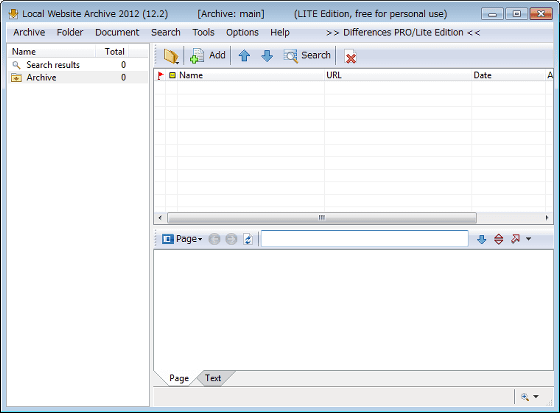Open the Page view mode dropdown
The image size is (560, 413).
(x=182, y=239)
